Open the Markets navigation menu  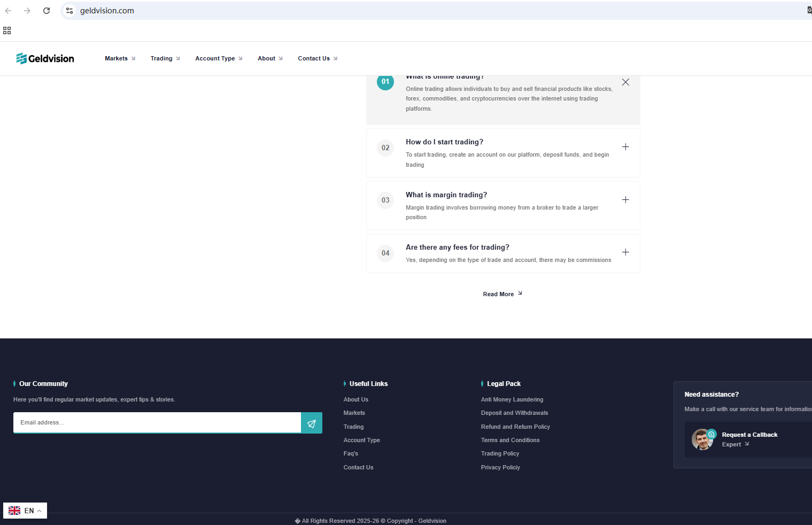pos(120,58)
